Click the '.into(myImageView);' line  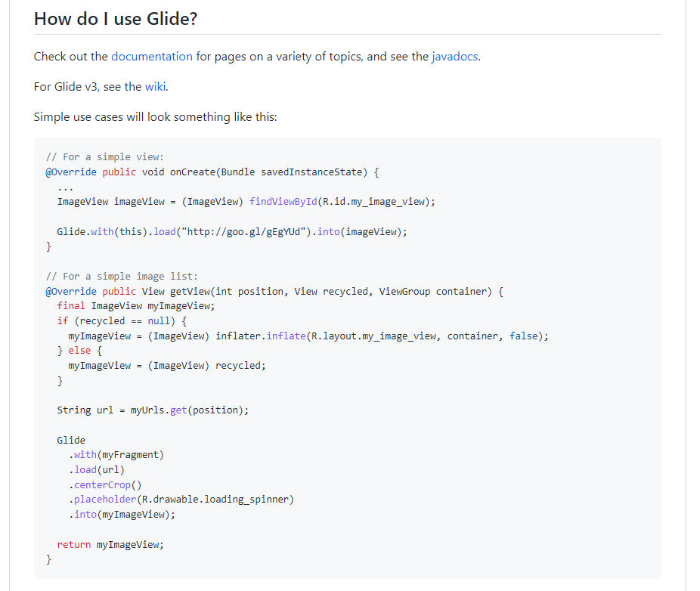pos(122,515)
